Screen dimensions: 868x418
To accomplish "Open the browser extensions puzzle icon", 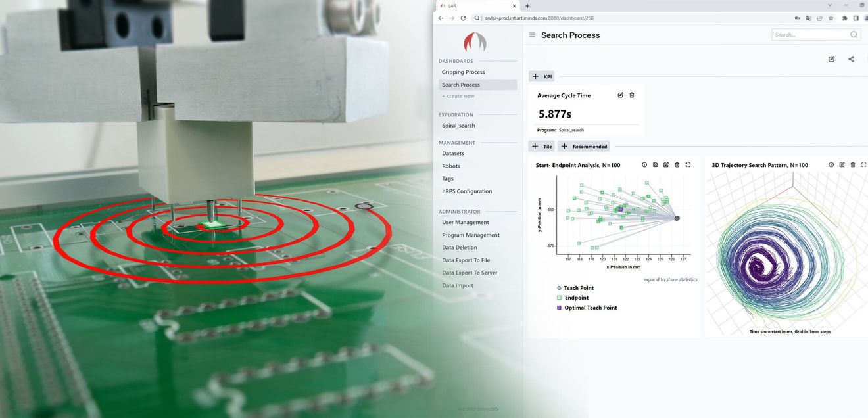I will point(844,18).
